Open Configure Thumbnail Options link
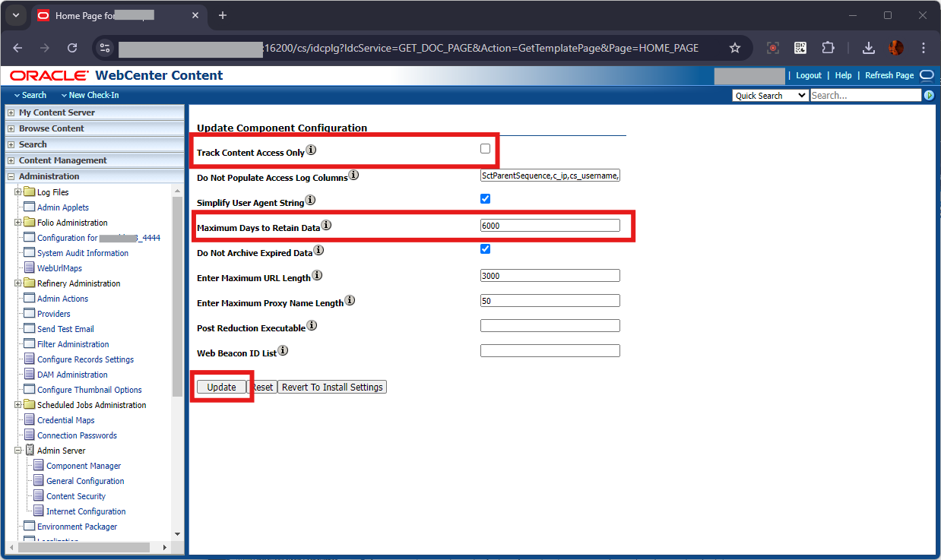This screenshot has height=560, width=941. coord(90,390)
